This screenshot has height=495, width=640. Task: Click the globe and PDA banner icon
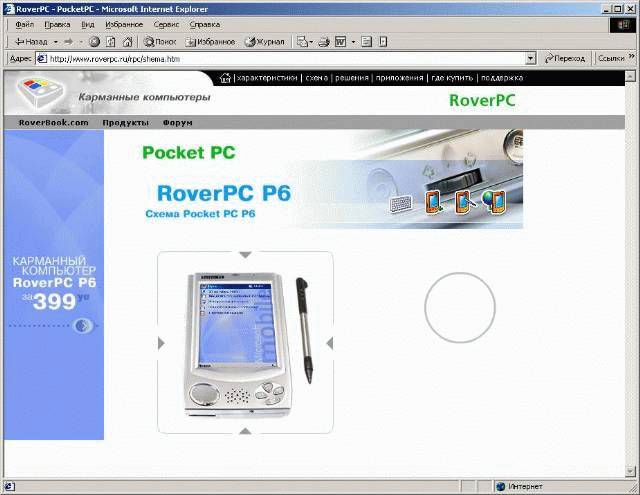click(x=493, y=202)
